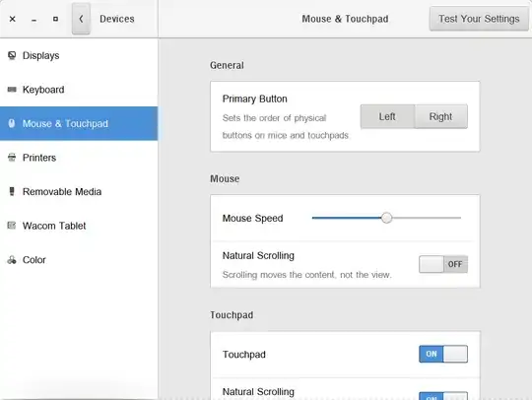
Task: Close the settings window
Action: pos(12,19)
